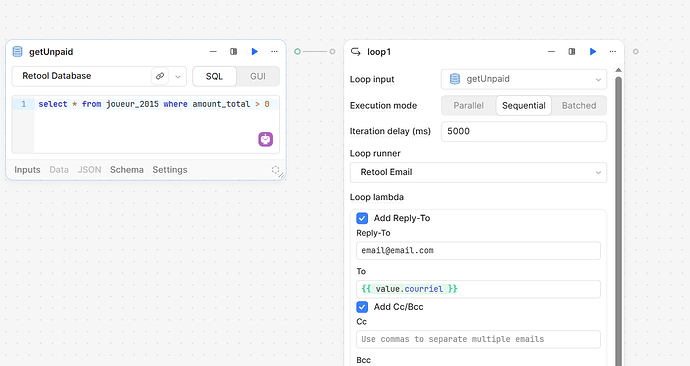Click the Reply-To email@email.com field
Image resolution: width=690 pixels, height=366 pixels.
click(x=478, y=251)
